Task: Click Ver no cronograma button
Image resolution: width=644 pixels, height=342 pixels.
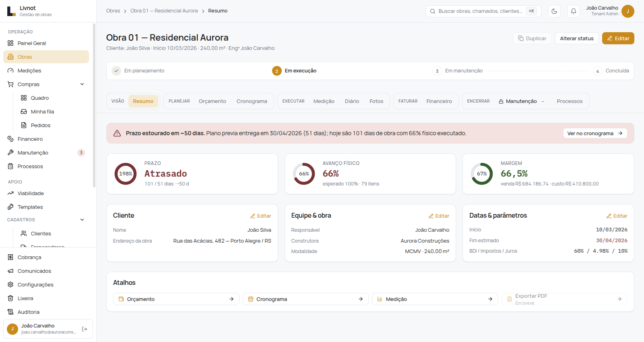Action: (595, 133)
